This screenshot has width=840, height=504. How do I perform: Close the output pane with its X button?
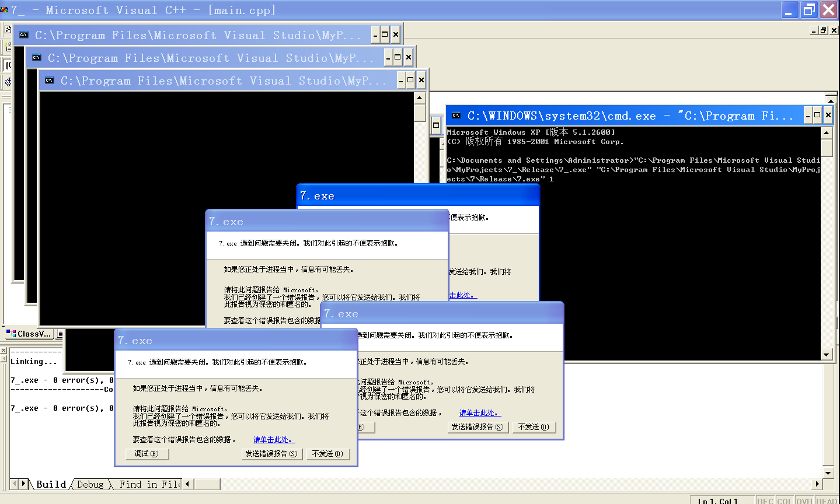click(x=4, y=351)
